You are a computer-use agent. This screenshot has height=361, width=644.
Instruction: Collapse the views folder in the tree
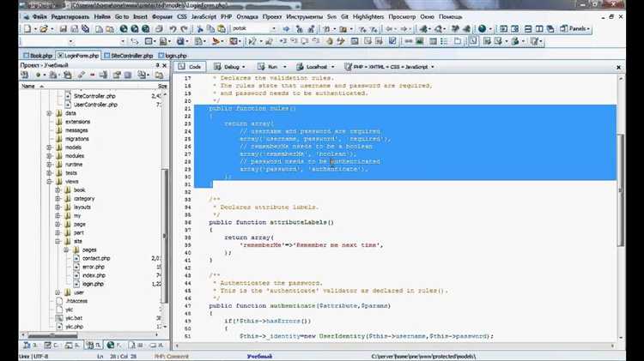pos(49,181)
